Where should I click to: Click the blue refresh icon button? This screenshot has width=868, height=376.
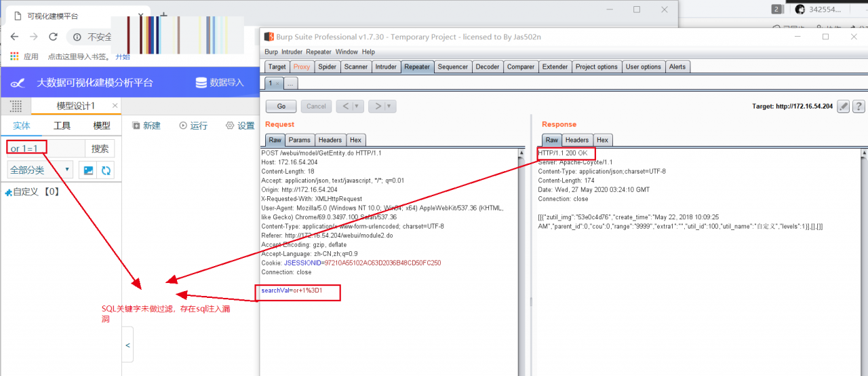(106, 170)
